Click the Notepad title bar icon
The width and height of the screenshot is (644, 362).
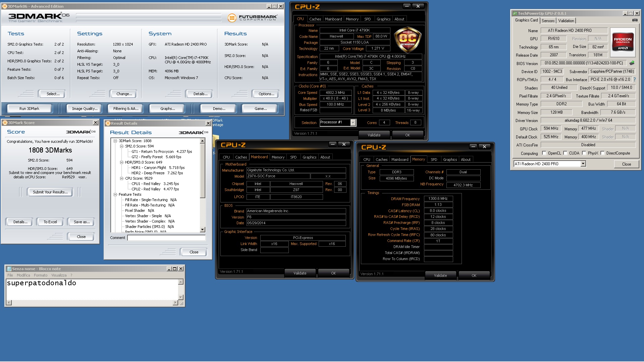[9, 268]
